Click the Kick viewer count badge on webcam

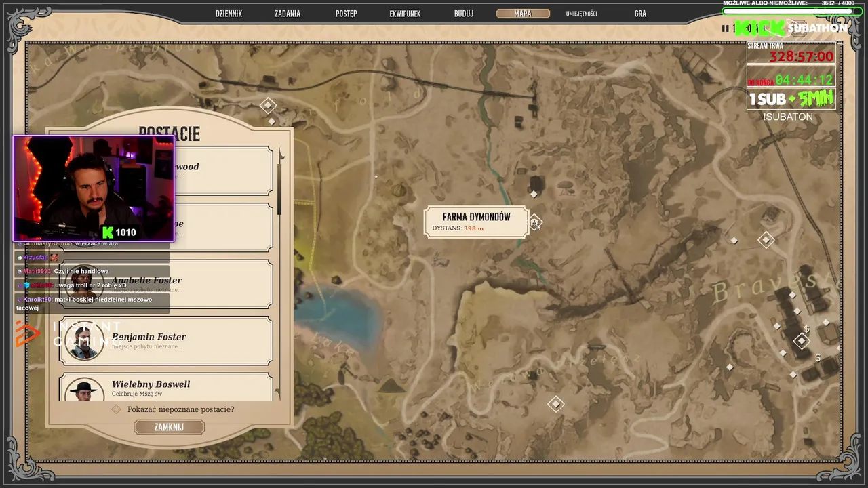click(119, 232)
